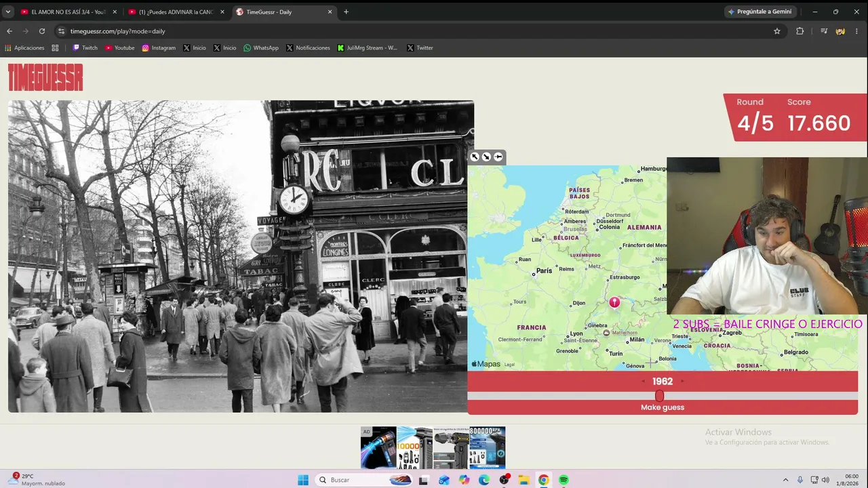
Task: Switch to the ¿Puedes ADIVINAR la CANCIÓN tab
Action: (x=176, y=12)
